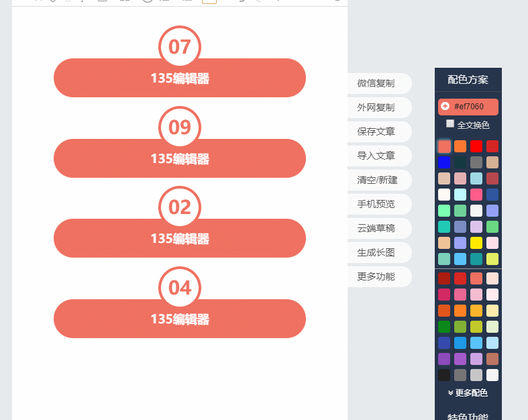Select 保存文章 to save the article
Image resolution: width=528 pixels, height=420 pixels.
click(x=376, y=132)
